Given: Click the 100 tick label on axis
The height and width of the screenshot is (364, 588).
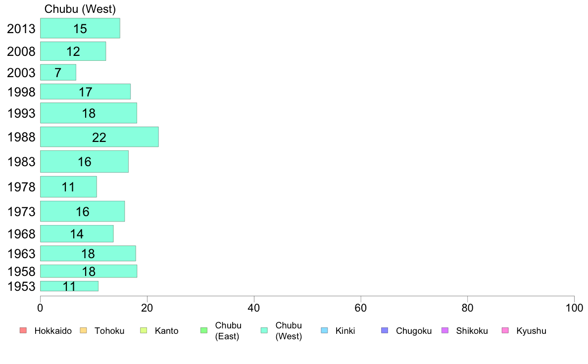Looking at the screenshot, I should 574,308.
